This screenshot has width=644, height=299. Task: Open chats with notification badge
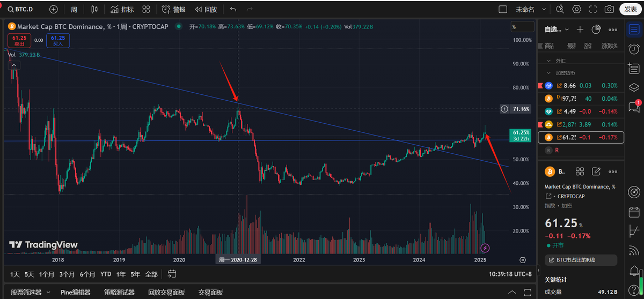click(634, 107)
